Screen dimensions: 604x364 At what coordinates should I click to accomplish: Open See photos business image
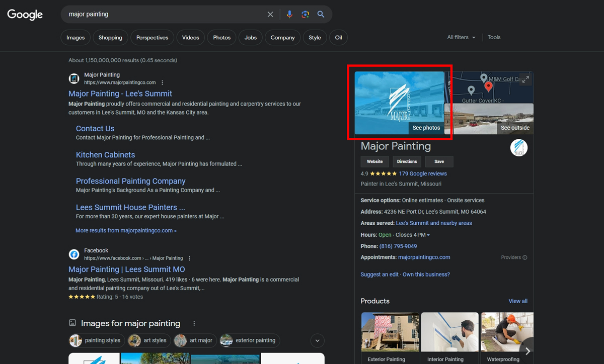399,103
